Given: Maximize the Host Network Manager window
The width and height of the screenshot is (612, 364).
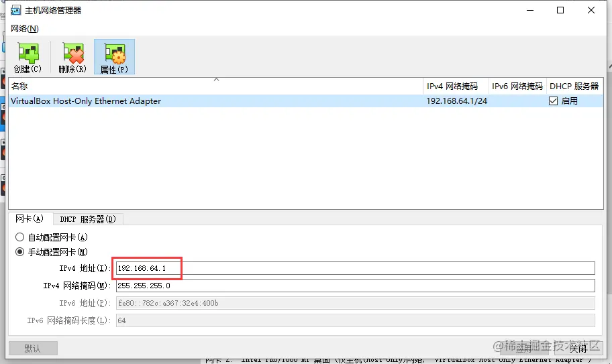Looking at the screenshot, I should pyautogui.click(x=560, y=10).
